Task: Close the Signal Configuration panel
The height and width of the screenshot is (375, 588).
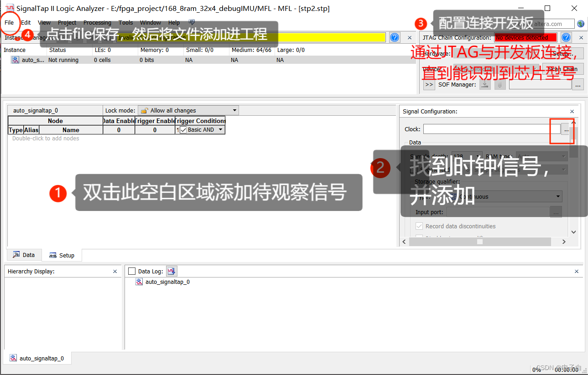Action: pyautogui.click(x=572, y=112)
